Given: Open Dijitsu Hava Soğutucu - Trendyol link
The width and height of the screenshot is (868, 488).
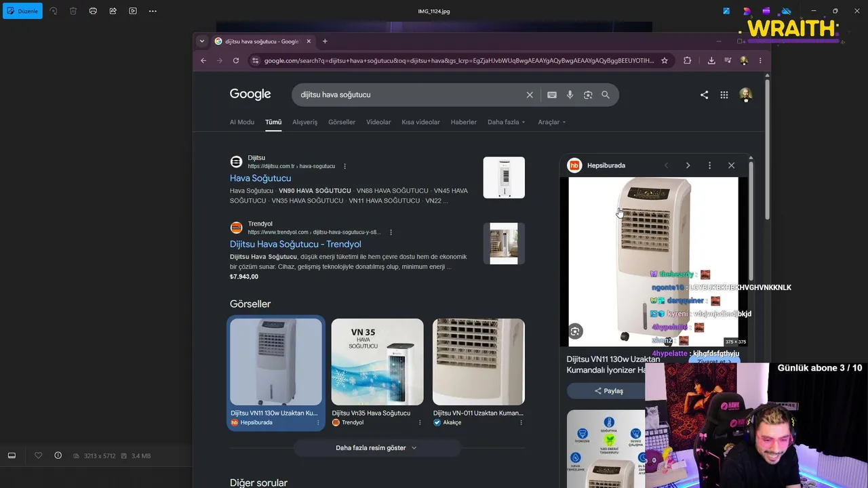Looking at the screenshot, I should tap(296, 244).
